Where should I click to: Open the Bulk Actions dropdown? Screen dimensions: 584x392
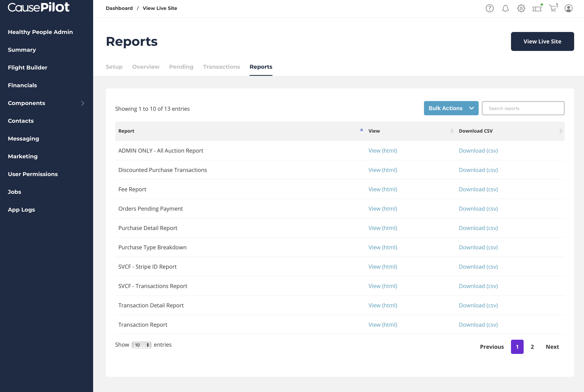pyautogui.click(x=451, y=108)
